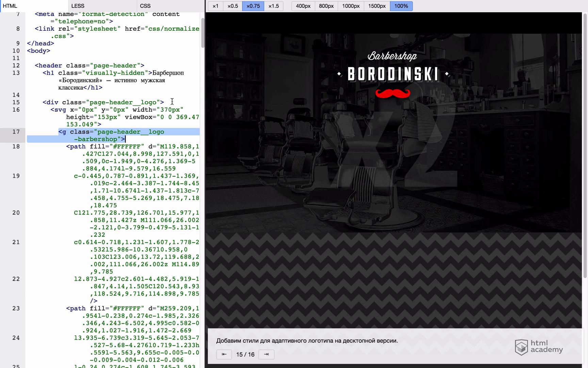Click the BORODINSKI logo text

393,74
